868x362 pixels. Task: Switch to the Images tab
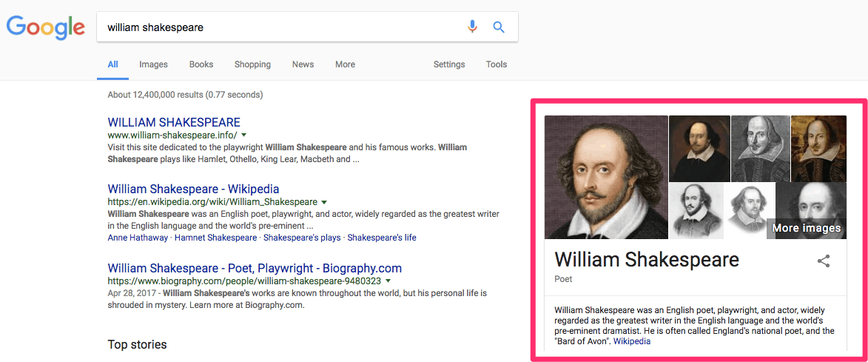153,64
